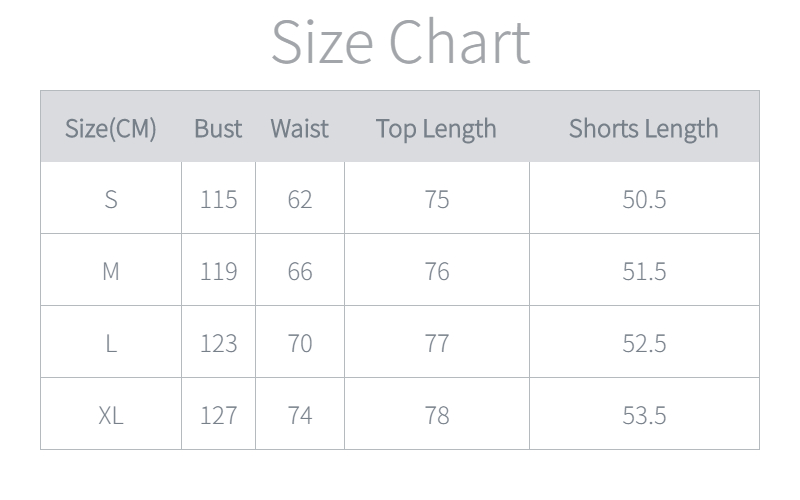The image size is (800, 500).
Task: Click bust value 115 for size S
Action: tap(218, 199)
